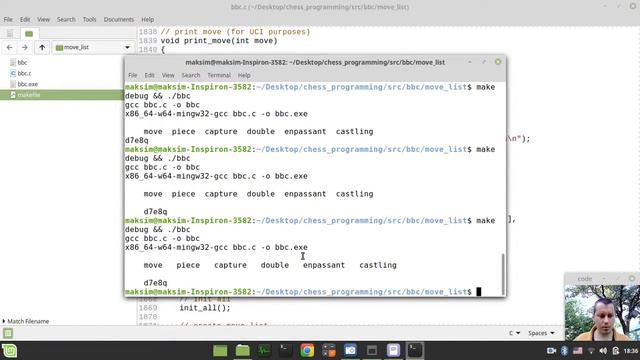Click the terminal command prompt cursor
This screenshot has height=360, width=640.
[x=479, y=292]
